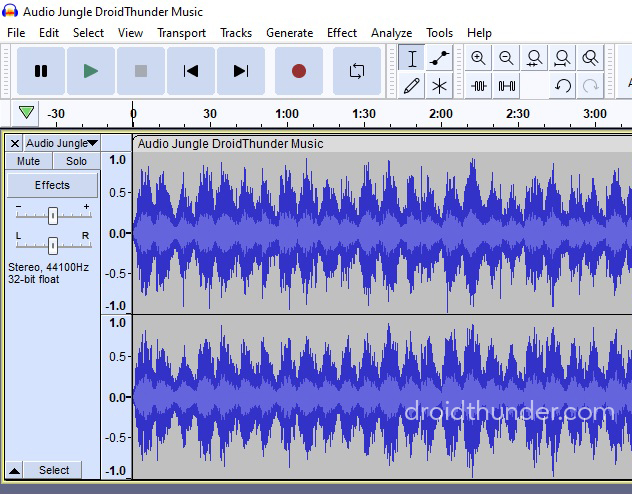Image resolution: width=632 pixels, height=494 pixels.
Task: Zoom out of the waveform
Action: [x=506, y=58]
